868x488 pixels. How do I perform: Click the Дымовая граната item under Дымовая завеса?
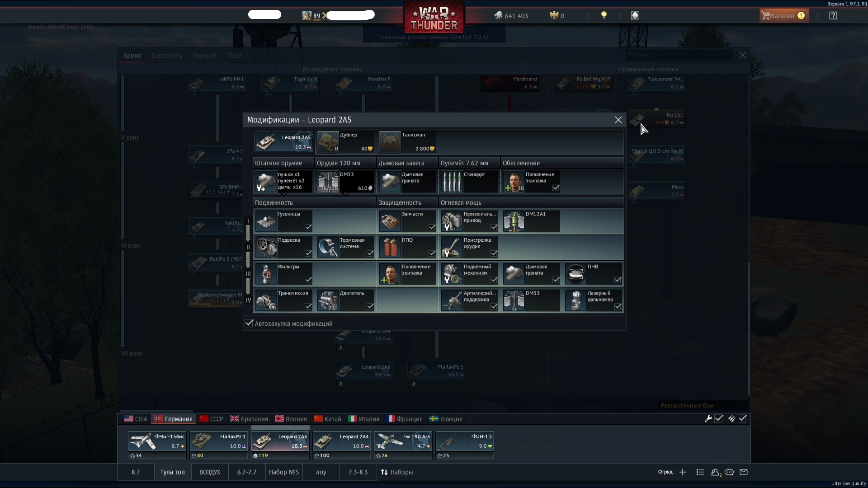tap(407, 182)
